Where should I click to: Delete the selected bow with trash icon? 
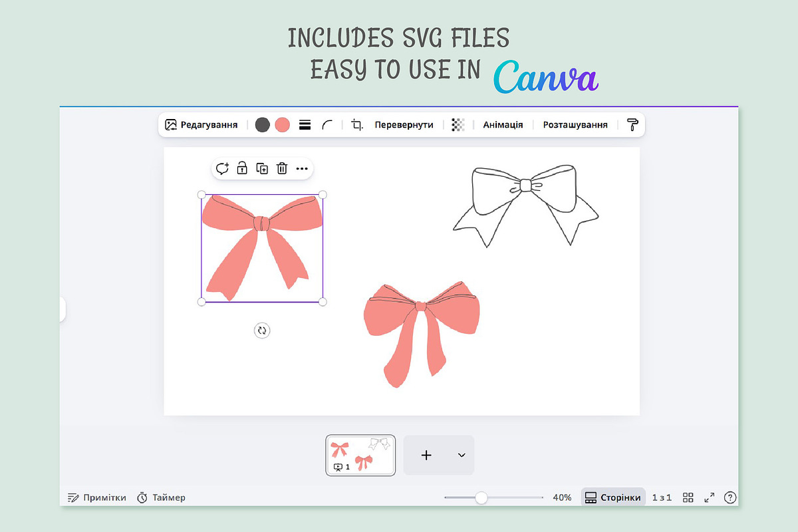282,168
